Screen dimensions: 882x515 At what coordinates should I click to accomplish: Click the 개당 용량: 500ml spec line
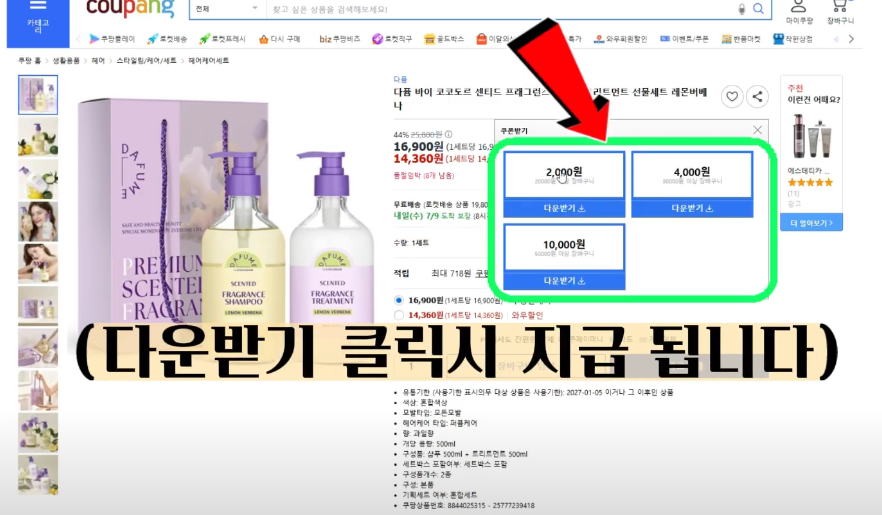[x=429, y=444]
